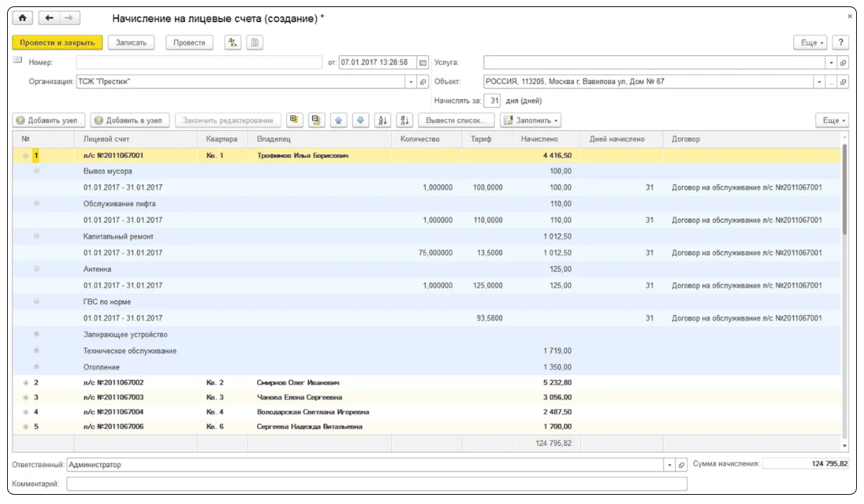Click the Провести и закрыть button
Screen dimensions: 864x504
tap(58, 42)
